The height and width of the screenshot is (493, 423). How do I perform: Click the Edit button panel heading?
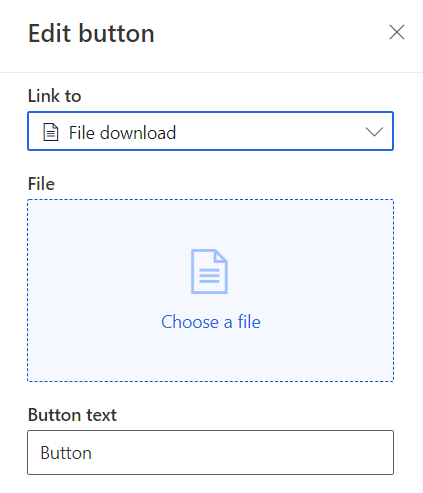click(x=91, y=33)
